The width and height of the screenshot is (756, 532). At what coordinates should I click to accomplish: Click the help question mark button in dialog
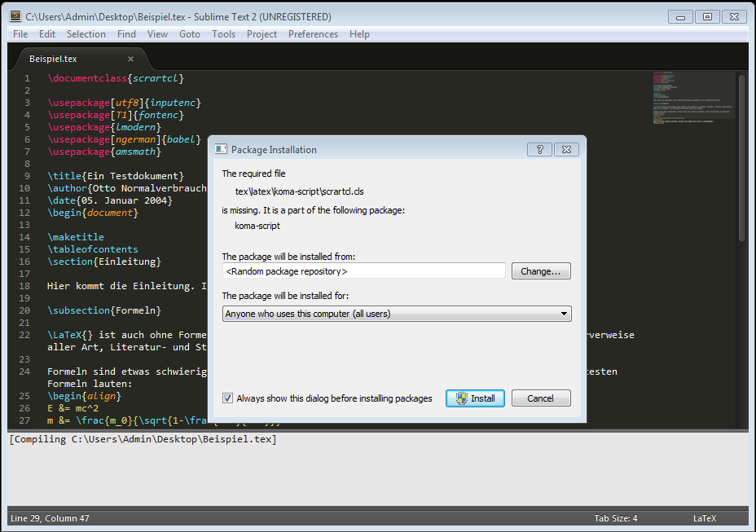click(539, 150)
